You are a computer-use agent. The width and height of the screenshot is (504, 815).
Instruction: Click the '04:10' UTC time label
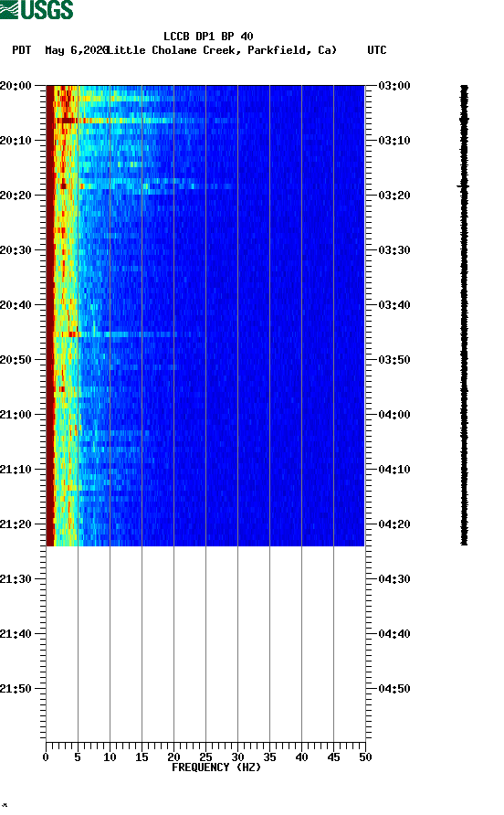point(394,470)
